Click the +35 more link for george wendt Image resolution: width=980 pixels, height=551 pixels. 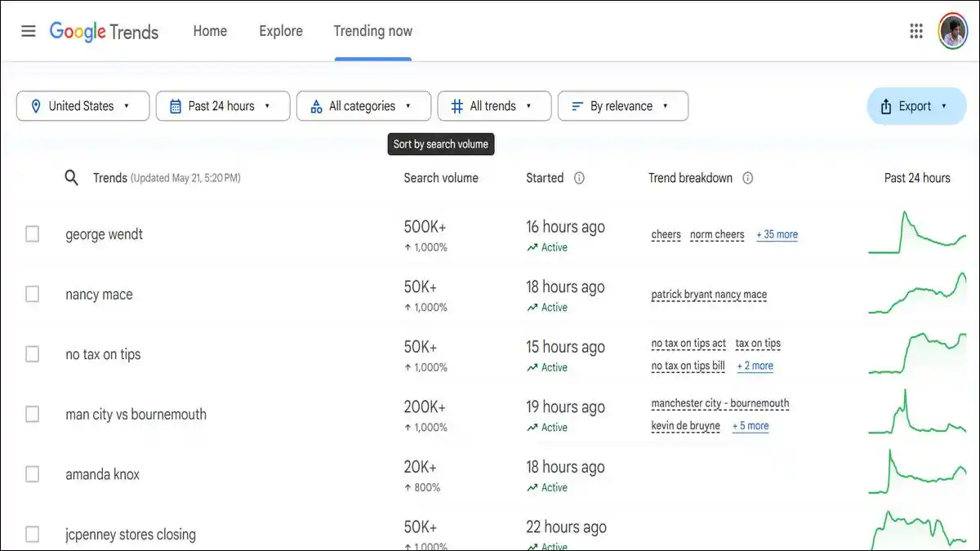pos(777,234)
